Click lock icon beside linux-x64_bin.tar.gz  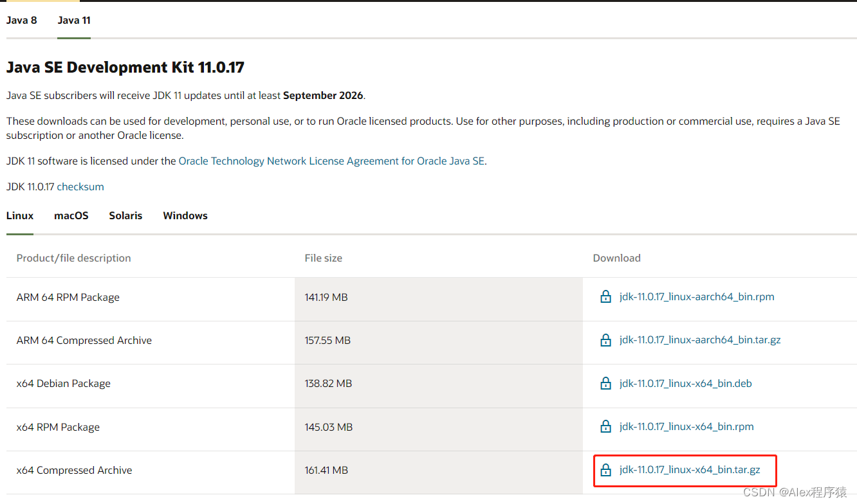click(x=605, y=470)
